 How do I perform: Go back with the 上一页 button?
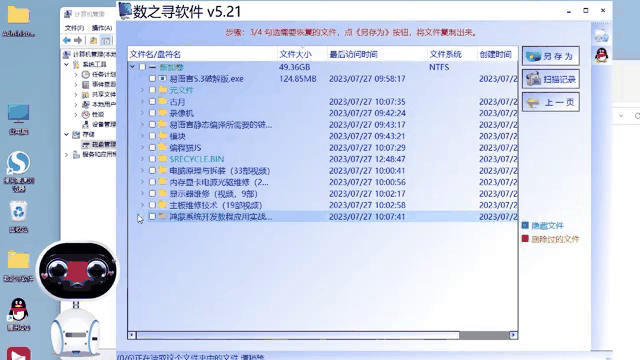551,102
